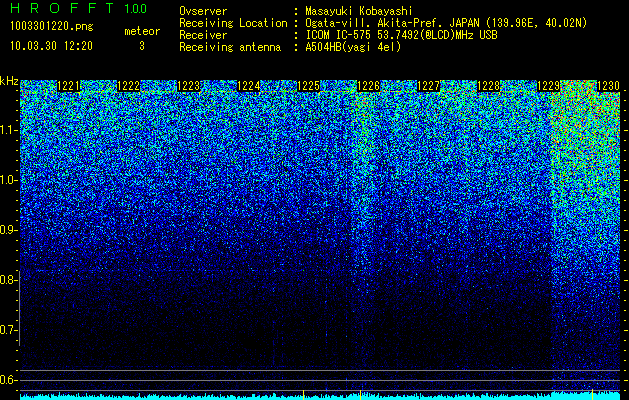Click the filename 1003301220.png
The image size is (629, 400).
(52, 26)
